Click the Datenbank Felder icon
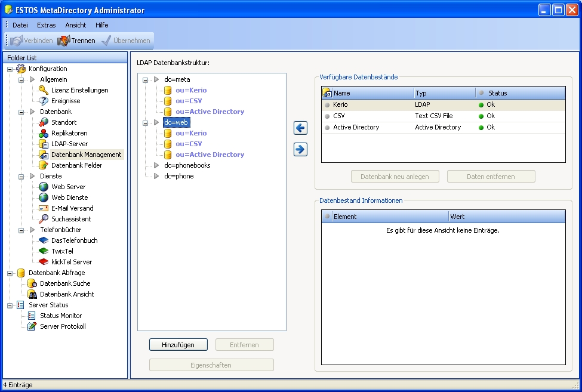The width and height of the screenshot is (582, 392). point(44,165)
